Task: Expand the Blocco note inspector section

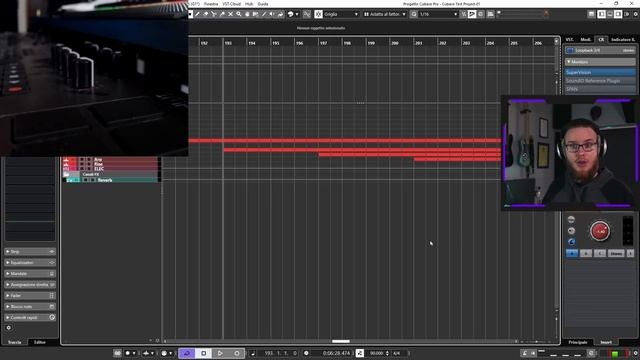Action: click(x=30, y=306)
